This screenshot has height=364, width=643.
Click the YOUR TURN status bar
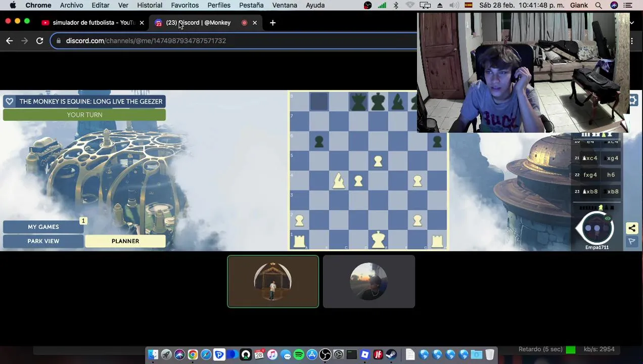coord(84,115)
